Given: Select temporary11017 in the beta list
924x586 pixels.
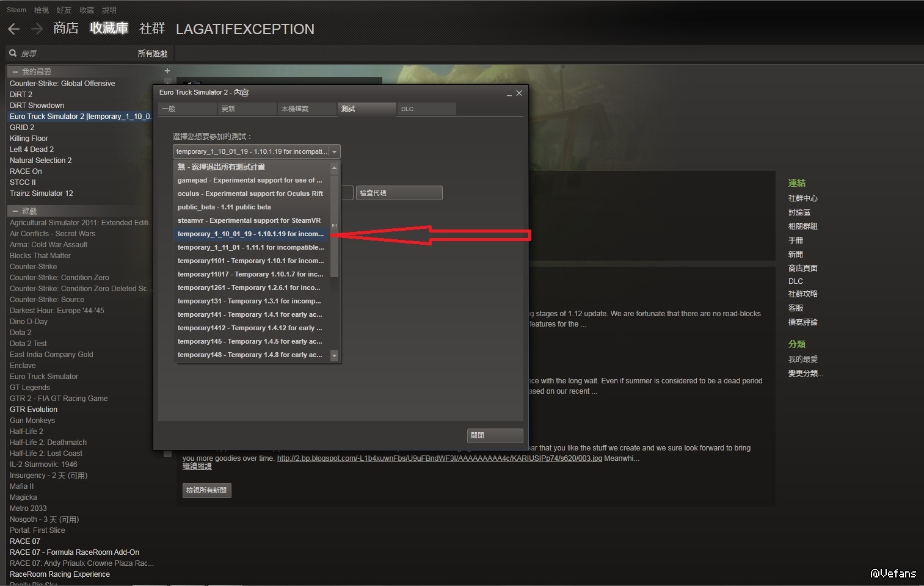Looking at the screenshot, I should [252, 274].
